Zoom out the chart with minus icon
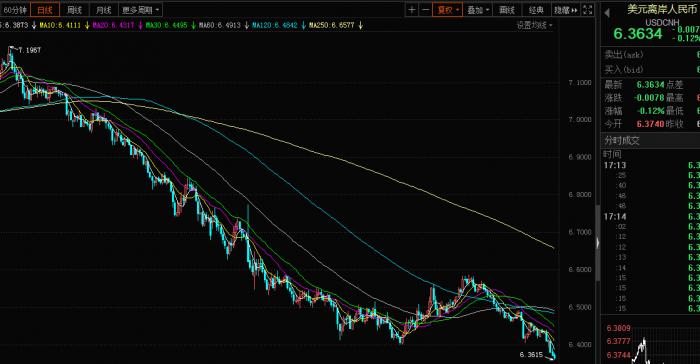 tap(425, 9)
